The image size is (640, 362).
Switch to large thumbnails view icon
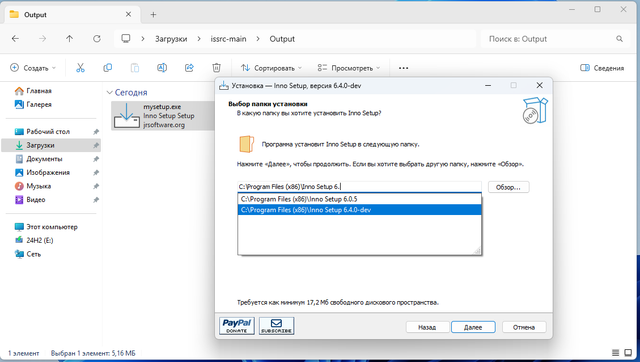629,353
